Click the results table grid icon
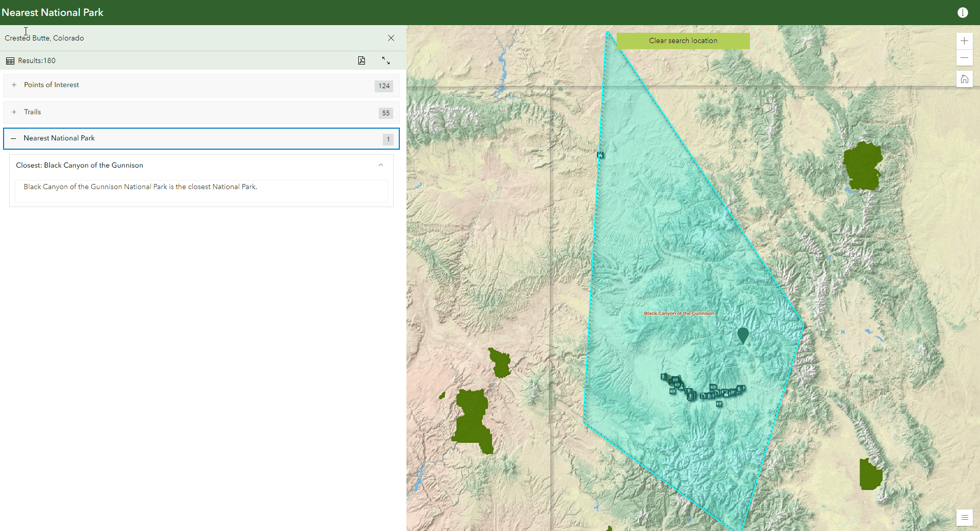980x531 pixels. click(x=10, y=60)
